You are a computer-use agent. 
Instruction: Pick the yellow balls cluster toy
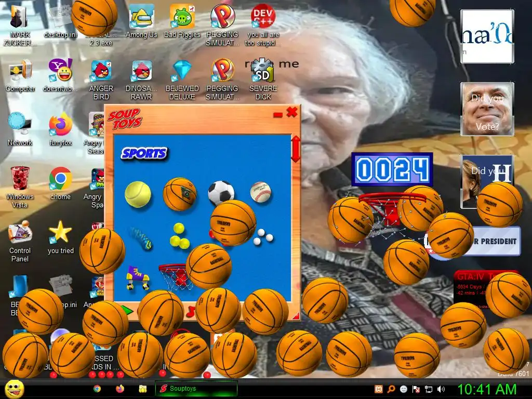[x=179, y=235]
